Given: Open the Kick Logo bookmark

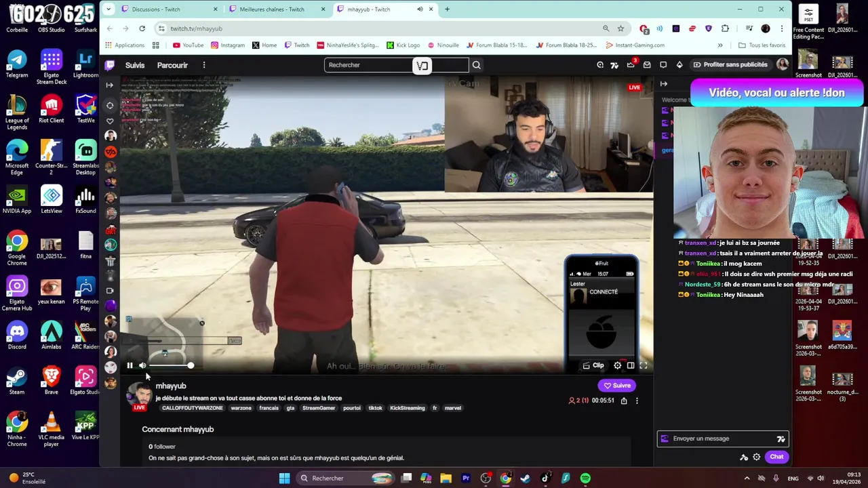Looking at the screenshot, I should [403, 45].
